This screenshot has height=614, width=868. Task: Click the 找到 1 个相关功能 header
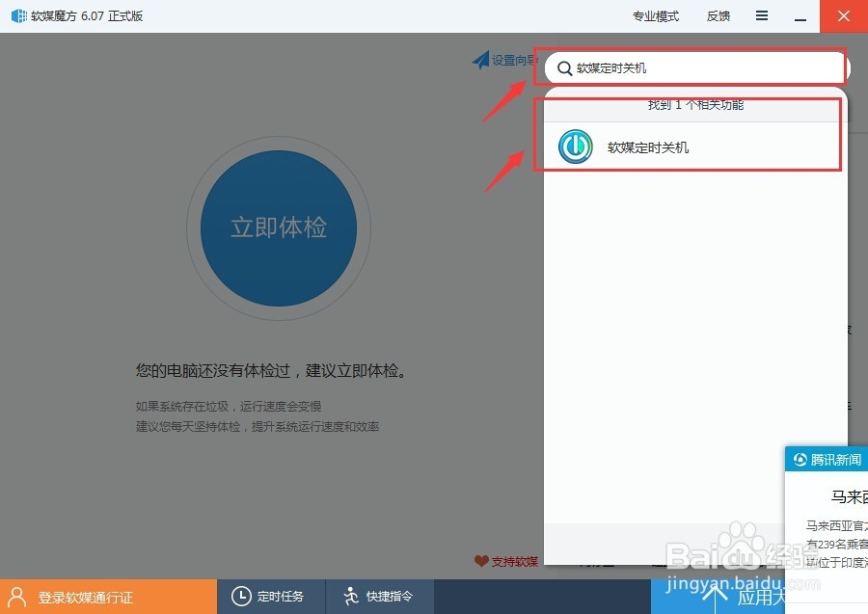tap(695, 104)
